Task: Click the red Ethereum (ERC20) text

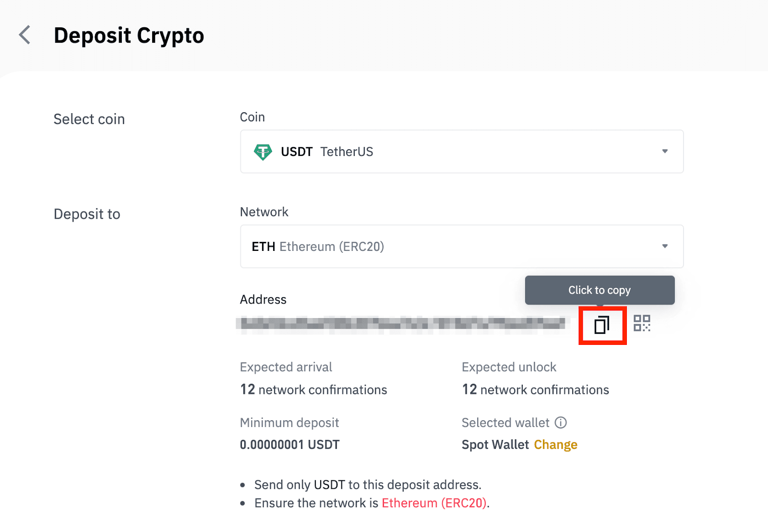Action: tap(434, 503)
